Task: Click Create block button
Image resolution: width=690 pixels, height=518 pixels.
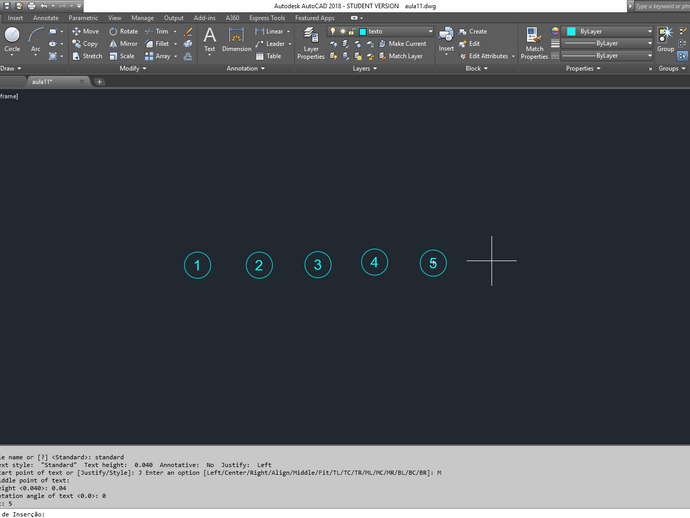Action: pos(473,31)
